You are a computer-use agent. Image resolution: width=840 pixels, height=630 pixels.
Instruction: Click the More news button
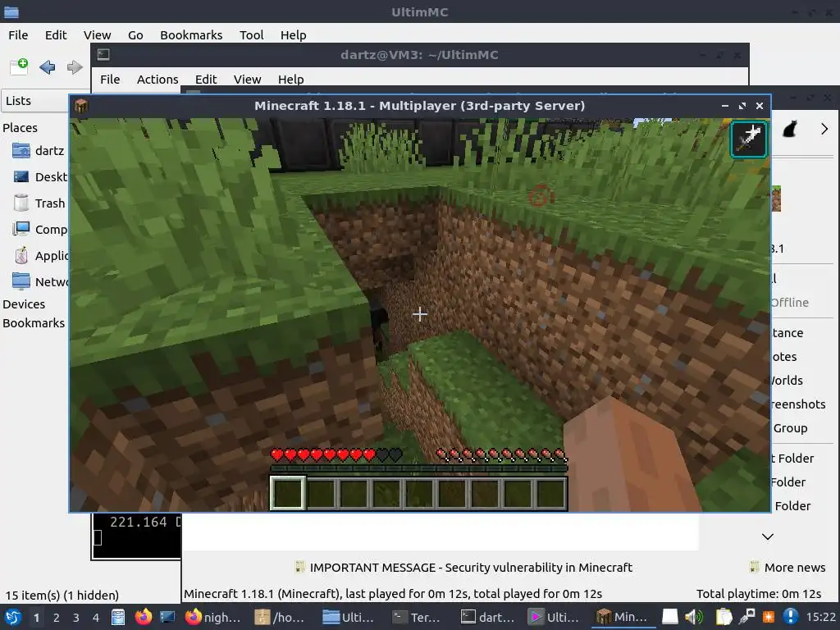(x=787, y=568)
